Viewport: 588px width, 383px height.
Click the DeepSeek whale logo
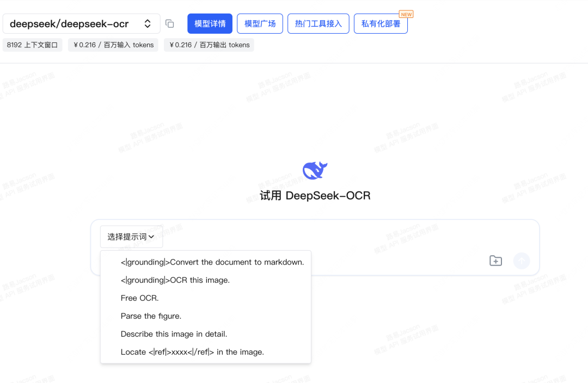point(315,170)
